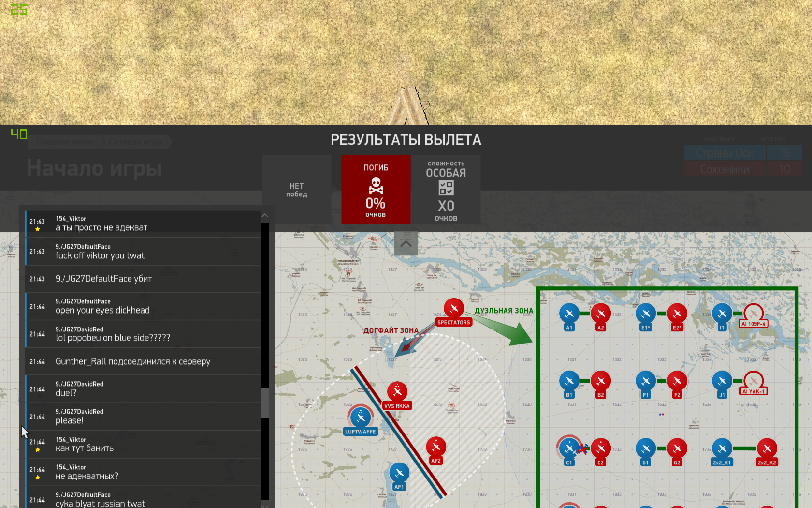
Task: Select the Страны Оси coalition row
Action: (x=743, y=153)
